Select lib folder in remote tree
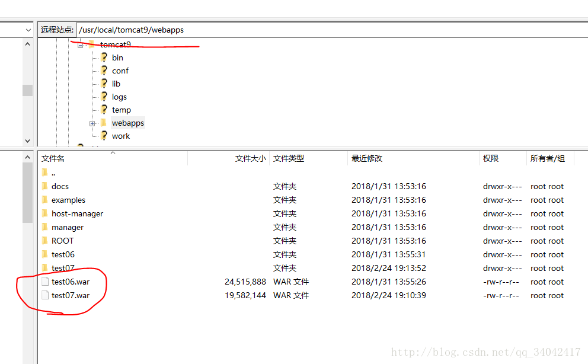The height and width of the screenshot is (364, 588). coord(116,84)
